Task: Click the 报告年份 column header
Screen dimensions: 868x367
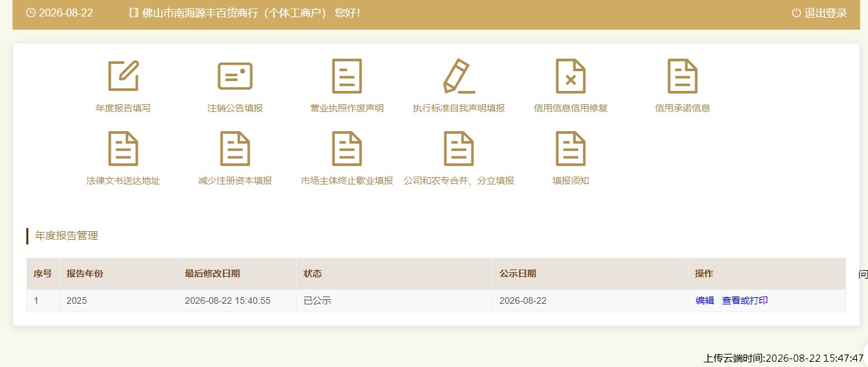Action: [118, 273]
